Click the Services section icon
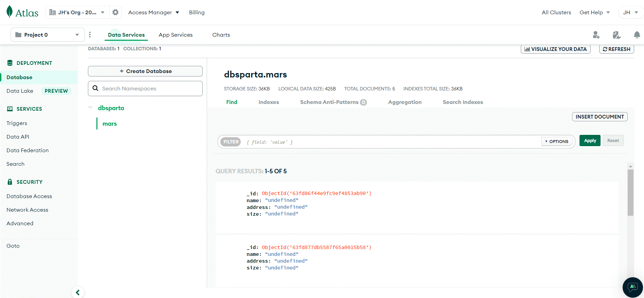 10,109
